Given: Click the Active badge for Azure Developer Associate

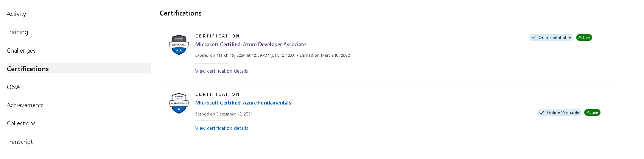Looking at the screenshot, I should tap(584, 37).
